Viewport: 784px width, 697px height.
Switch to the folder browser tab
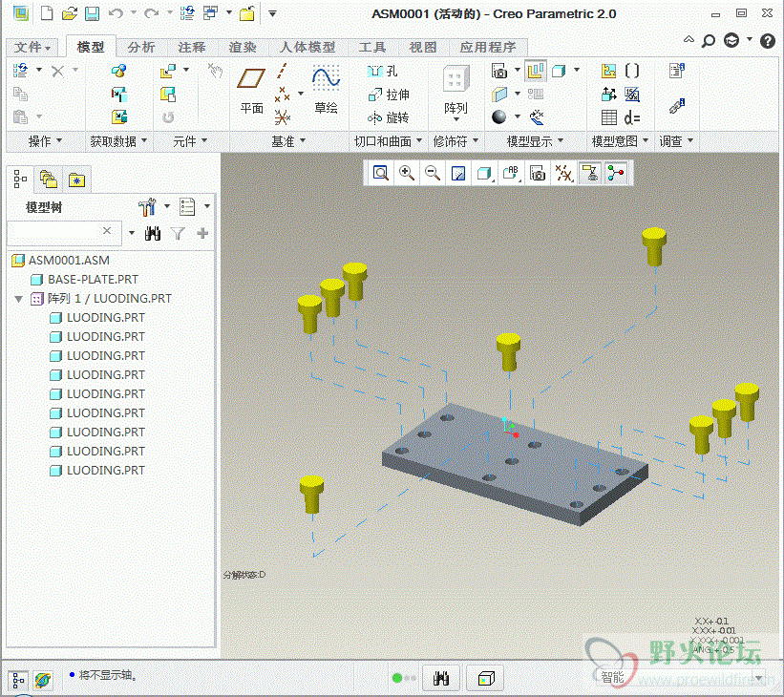pos(49,179)
